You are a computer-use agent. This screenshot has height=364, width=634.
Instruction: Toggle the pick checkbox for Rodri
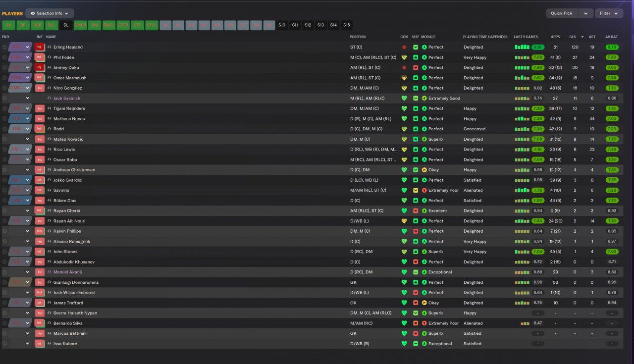(x=4, y=129)
